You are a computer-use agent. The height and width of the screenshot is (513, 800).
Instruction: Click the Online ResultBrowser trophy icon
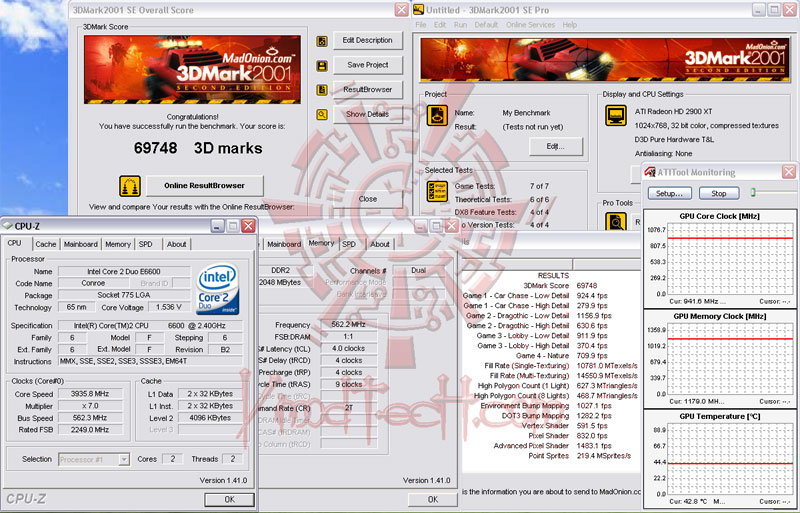(x=130, y=186)
